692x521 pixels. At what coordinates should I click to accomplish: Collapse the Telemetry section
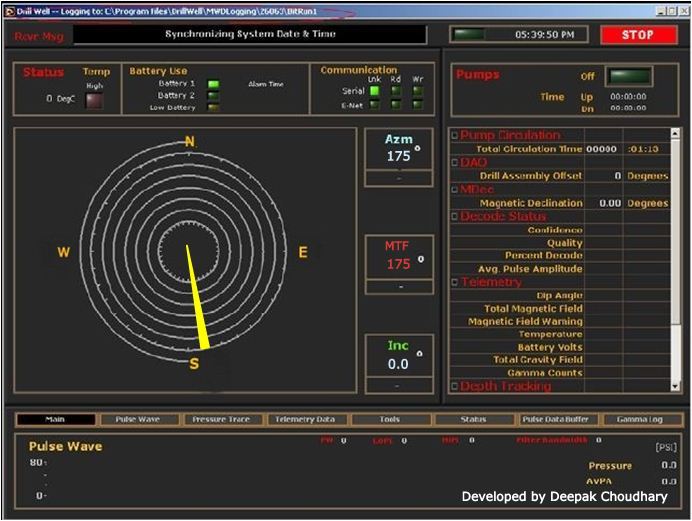455,282
